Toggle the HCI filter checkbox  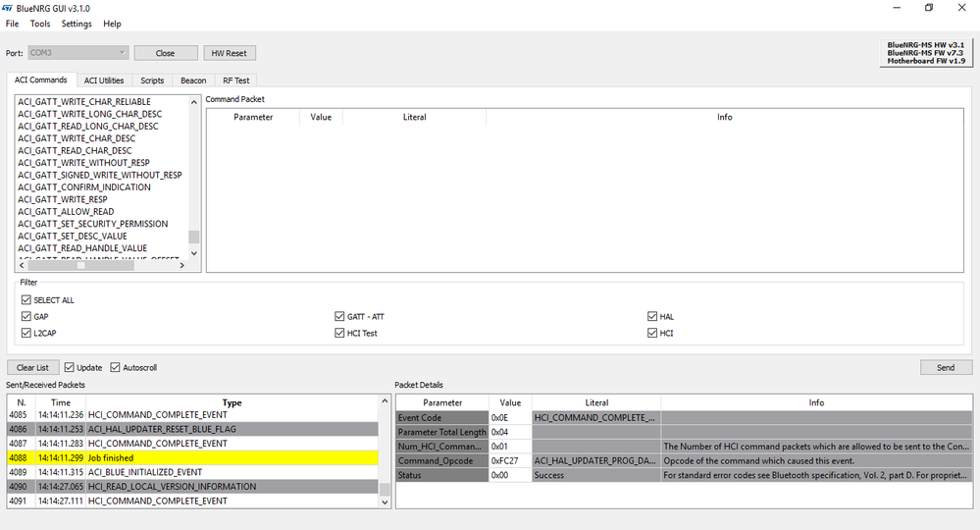coord(652,333)
